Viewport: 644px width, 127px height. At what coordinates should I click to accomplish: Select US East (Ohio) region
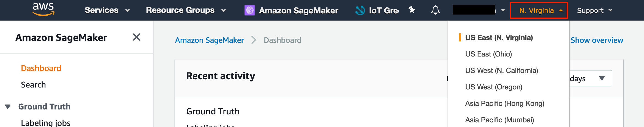(488, 54)
